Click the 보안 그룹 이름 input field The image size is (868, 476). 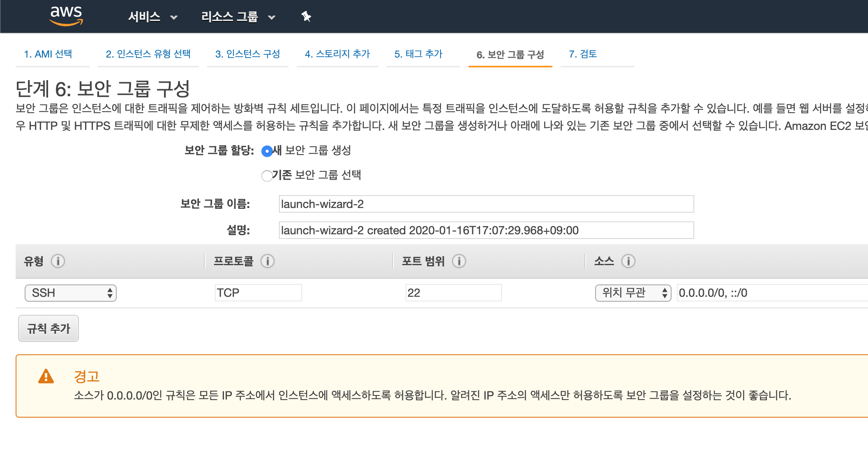tap(486, 204)
